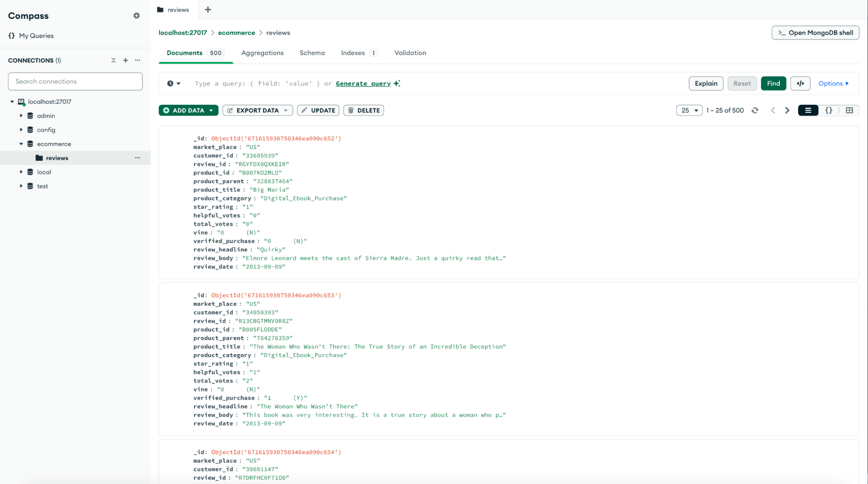Select admin database in tree

tap(46, 116)
